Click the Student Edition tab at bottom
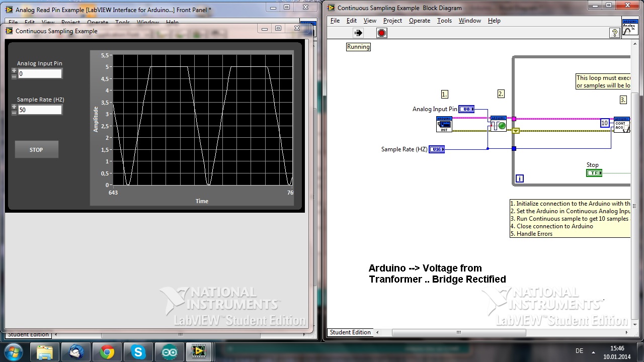644x362 pixels. (350, 332)
